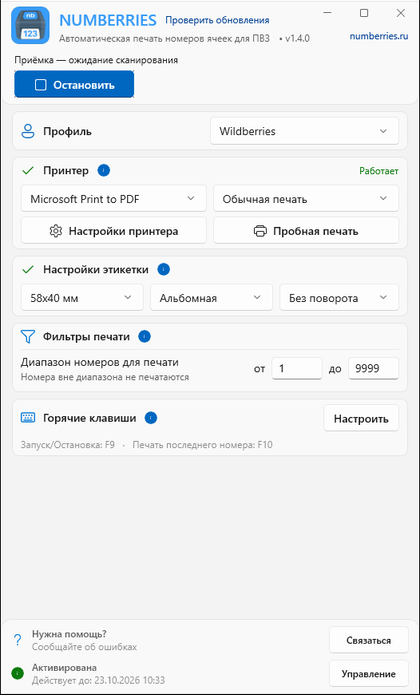Click the Горячие клавиши heading
Screen dimensions: 420x695
click(x=89, y=418)
